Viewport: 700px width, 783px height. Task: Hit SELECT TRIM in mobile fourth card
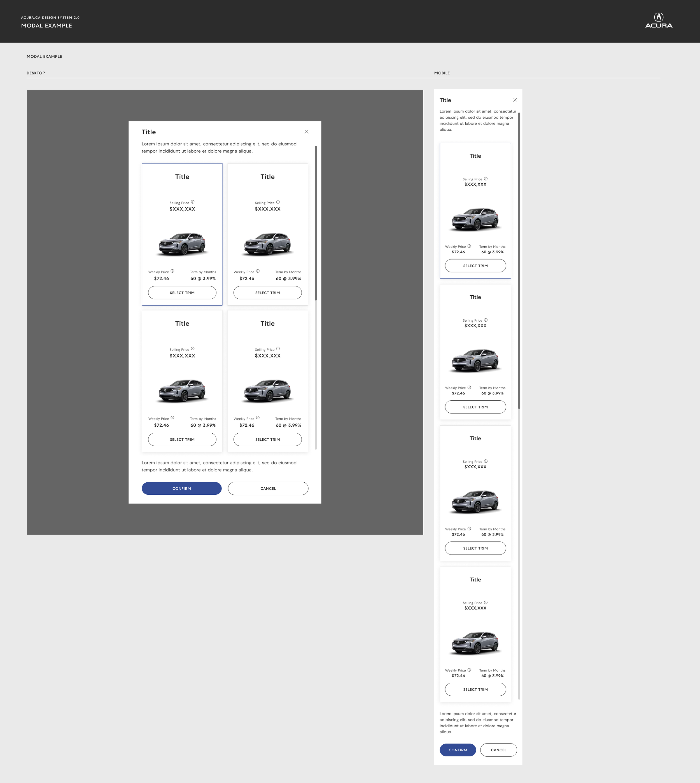[475, 689]
